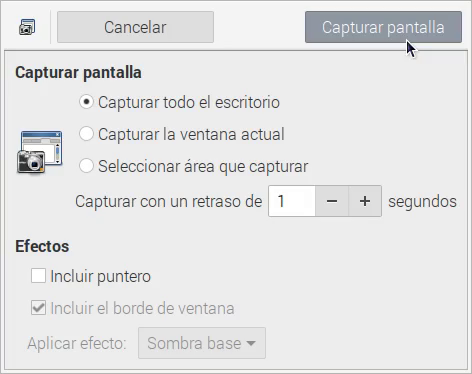Image resolution: width=472 pixels, height=374 pixels.
Task: Click the camera and window illustration icon
Action: [40, 152]
